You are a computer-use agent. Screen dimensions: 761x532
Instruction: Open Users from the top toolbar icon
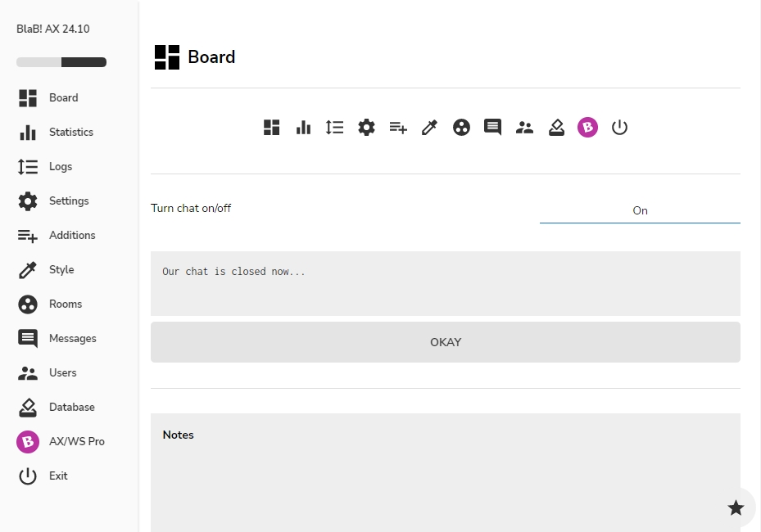pyautogui.click(x=524, y=128)
